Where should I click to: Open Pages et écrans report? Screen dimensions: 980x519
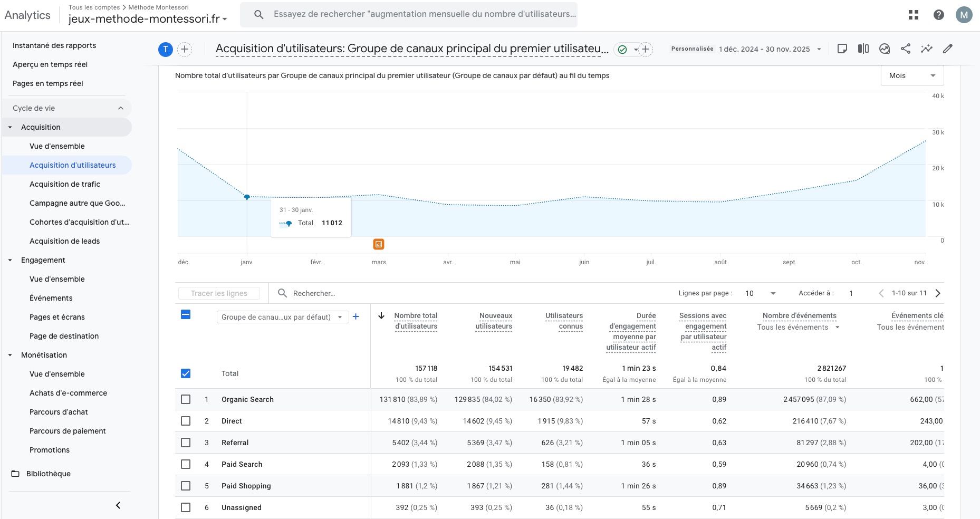click(x=57, y=317)
